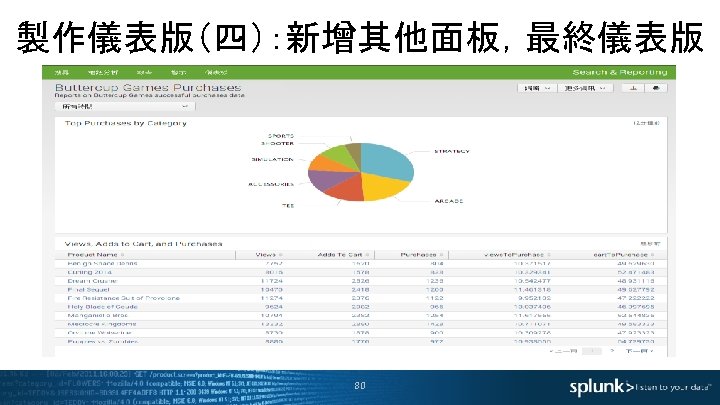Click sort icon on Views column

(280, 255)
